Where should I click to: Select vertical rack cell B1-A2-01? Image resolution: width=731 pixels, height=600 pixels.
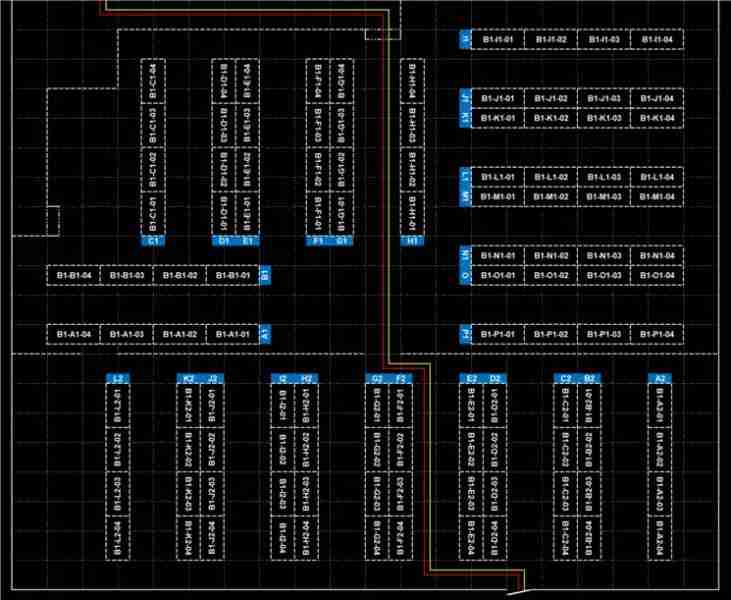point(660,406)
